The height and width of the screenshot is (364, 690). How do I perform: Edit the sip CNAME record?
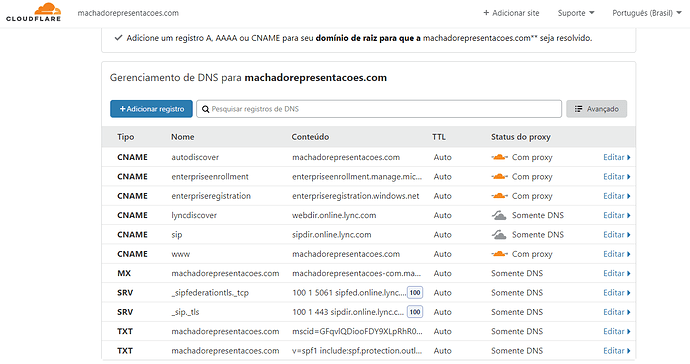pyautogui.click(x=617, y=235)
